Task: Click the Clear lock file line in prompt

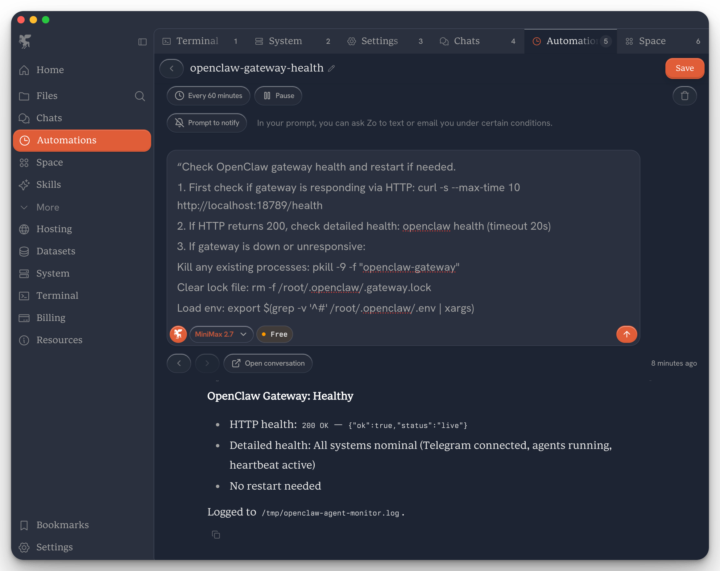Action: 304,288
